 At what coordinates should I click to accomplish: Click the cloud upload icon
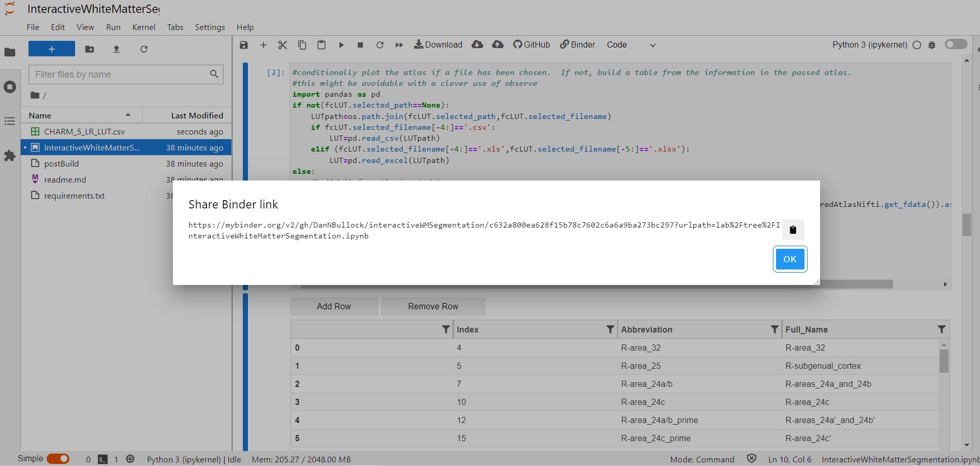pos(498,44)
